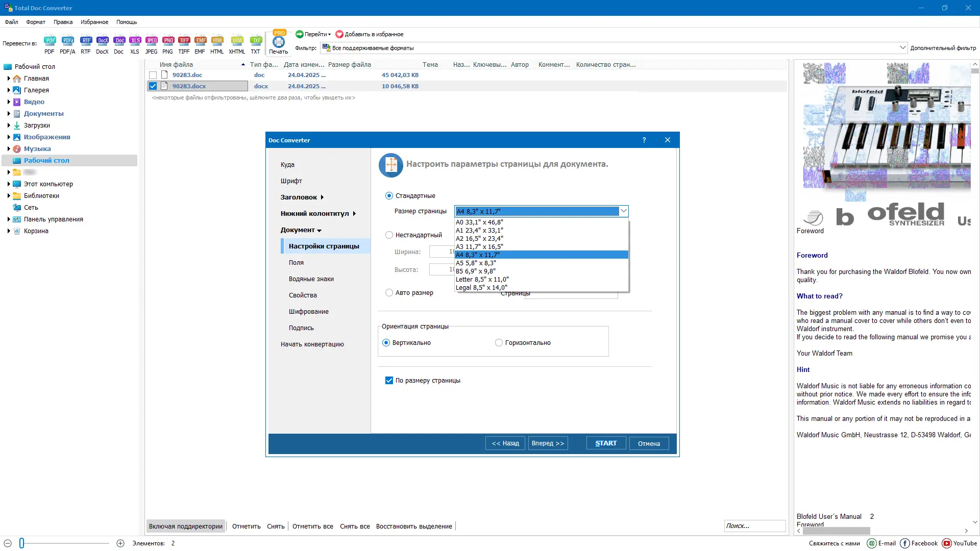Select the Нестандартный radio button
The image size is (980, 551).
(389, 235)
